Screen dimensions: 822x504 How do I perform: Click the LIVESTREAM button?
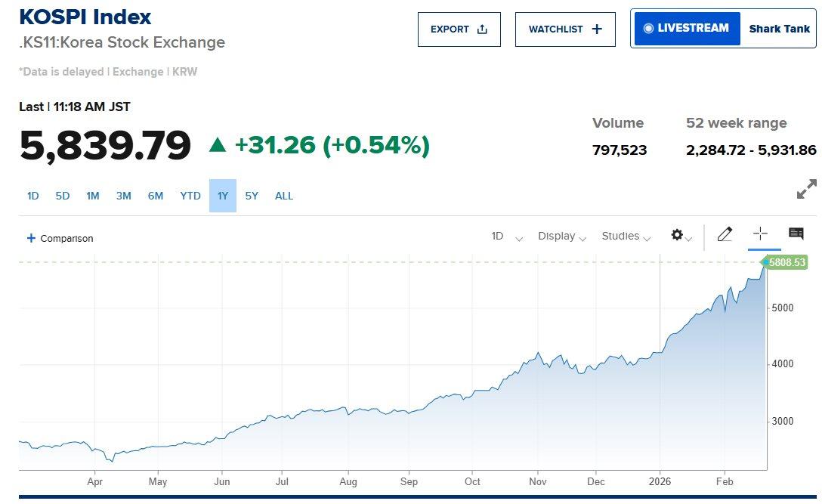[687, 29]
